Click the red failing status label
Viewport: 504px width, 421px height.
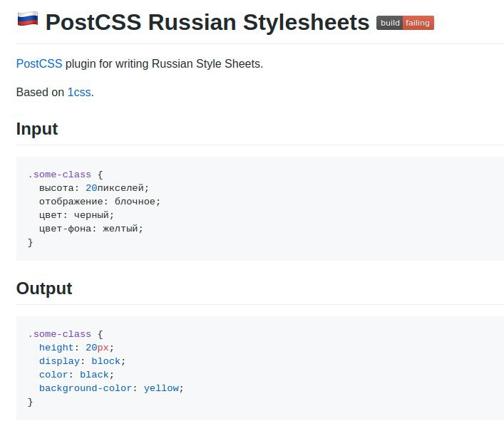click(x=418, y=23)
